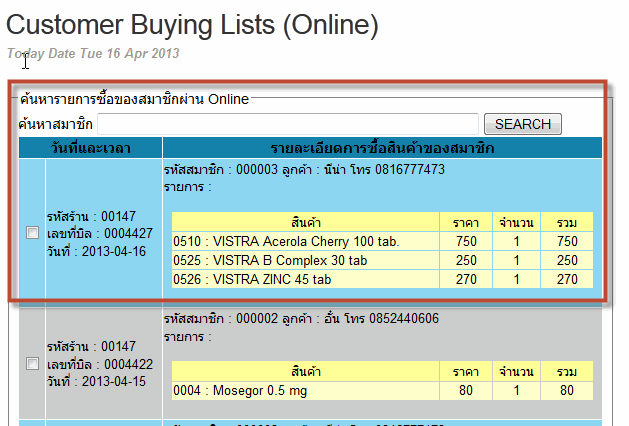Image resolution: width=629 pixels, height=426 pixels.
Task: Click the total 750 for Acerola Cherry
Action: coord(567,241)
